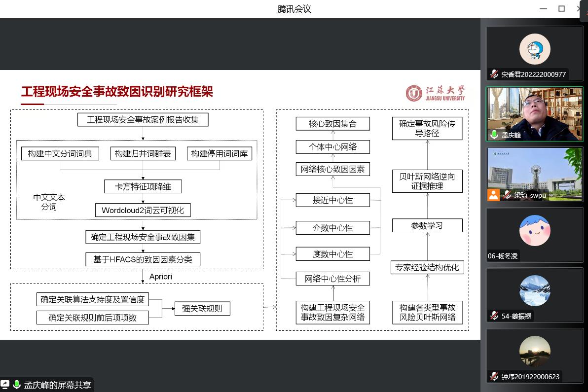
Task: Select 钟玮's sunset avatar tile
Action: 535,352
